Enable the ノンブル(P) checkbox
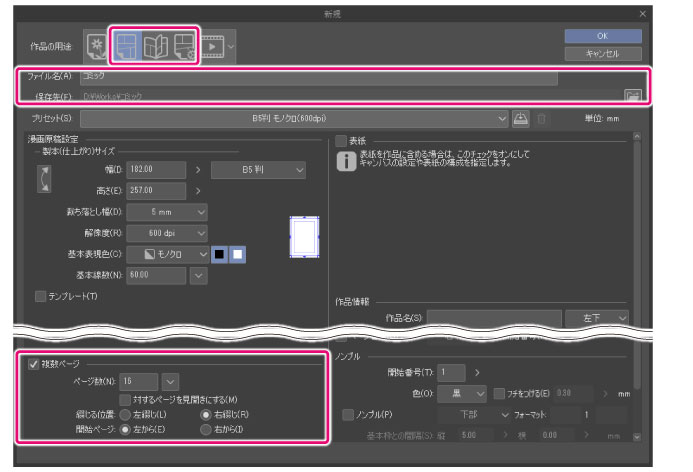This screenshot has width=693, height=472. click(x=348, y=415)
